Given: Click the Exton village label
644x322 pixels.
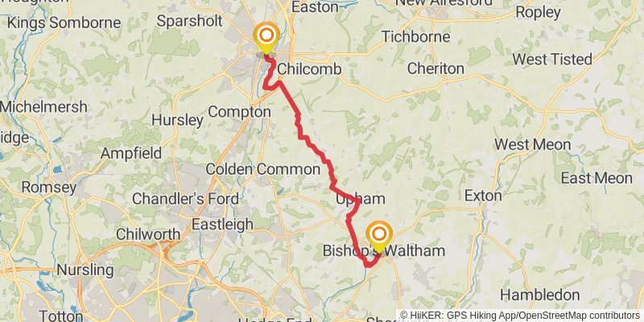Looking at the screenshot, I should tap(483, 196).
